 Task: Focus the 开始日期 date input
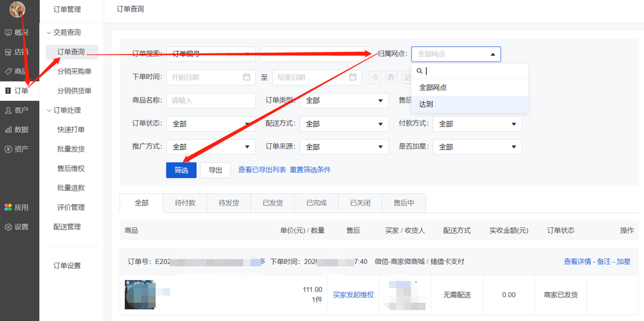point(211,77)
